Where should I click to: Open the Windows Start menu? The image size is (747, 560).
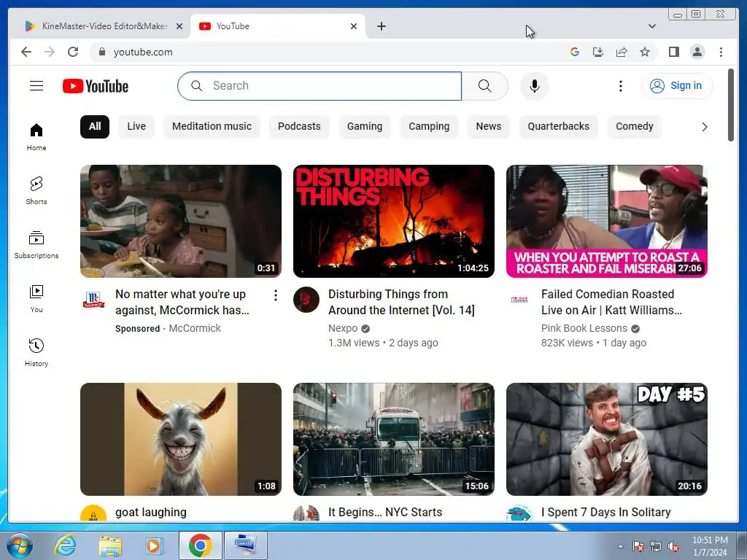tap(20, 545)
